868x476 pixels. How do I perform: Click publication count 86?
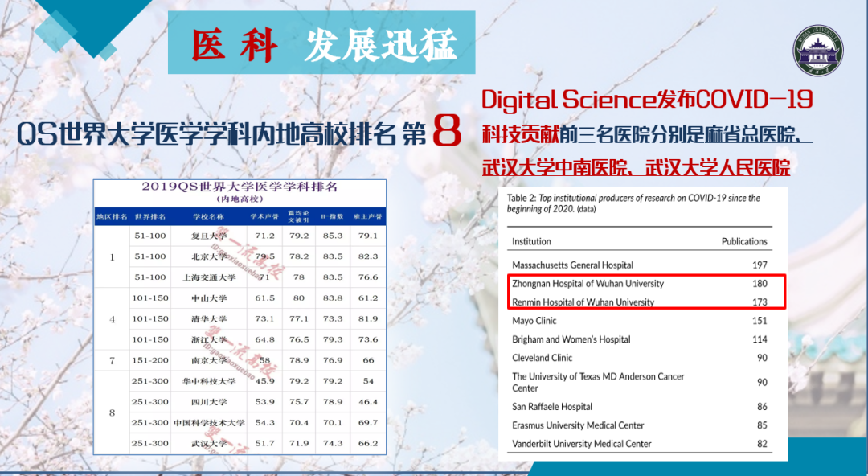[x=762, y=407]
